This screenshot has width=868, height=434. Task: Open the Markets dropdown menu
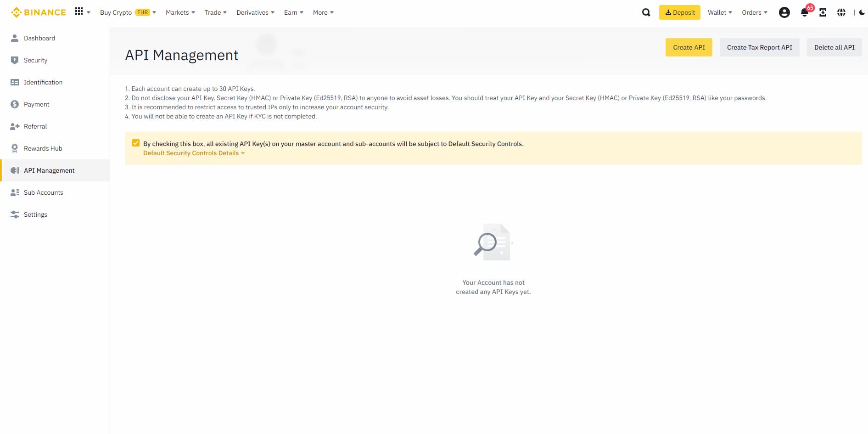[180, 12]
